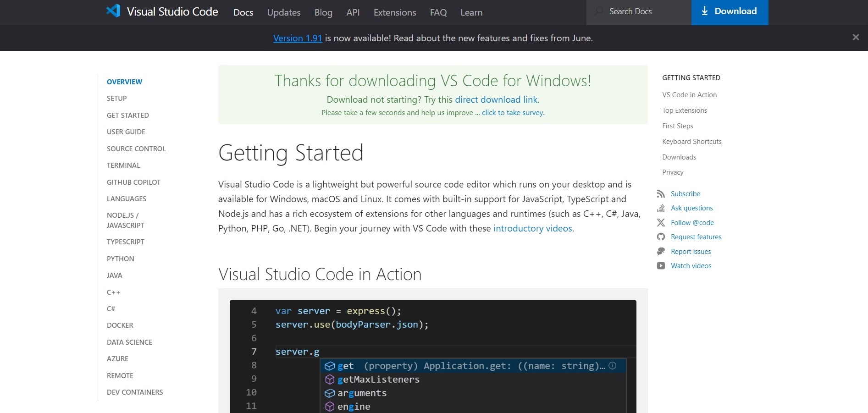The image size is (868, 413).
Task: Open the Remote sidebar section
Action: click(120, 376)
